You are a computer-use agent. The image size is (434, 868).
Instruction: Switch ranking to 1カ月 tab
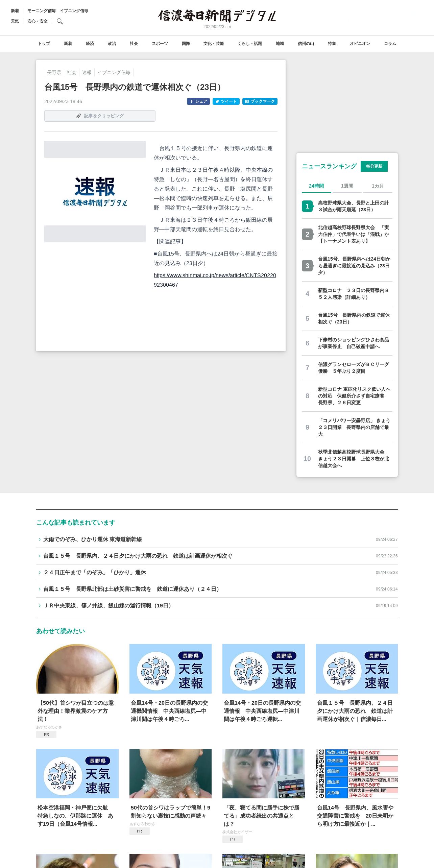point(378,186)
